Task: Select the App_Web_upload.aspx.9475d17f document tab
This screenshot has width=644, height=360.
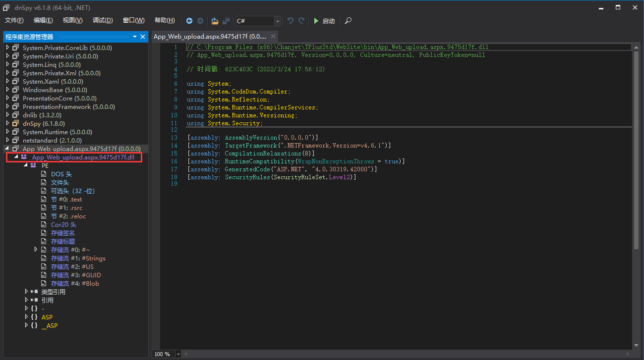Action: [210, 37]
